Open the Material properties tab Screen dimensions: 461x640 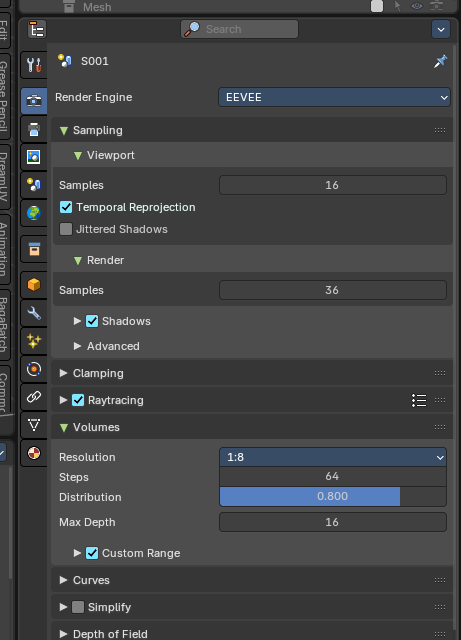click(x=34, y=453)
